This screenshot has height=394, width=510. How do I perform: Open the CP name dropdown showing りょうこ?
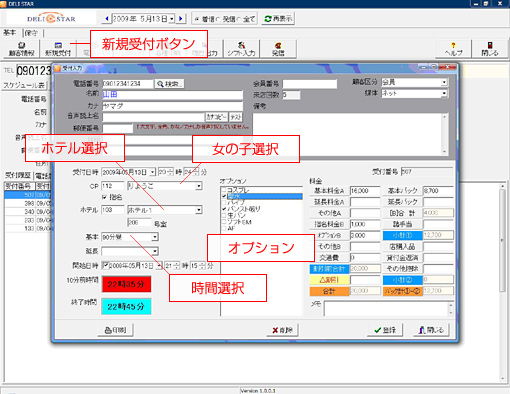click(x=199, y=186)
